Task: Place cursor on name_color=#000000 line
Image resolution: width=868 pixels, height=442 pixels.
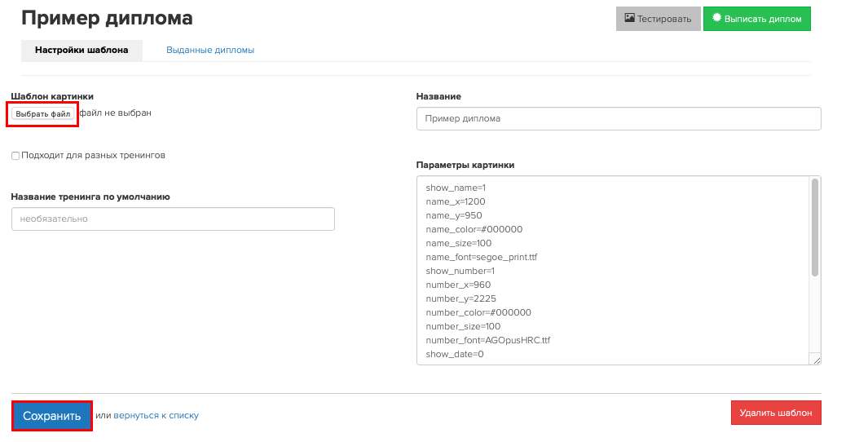Action: (x=474, y=229)
